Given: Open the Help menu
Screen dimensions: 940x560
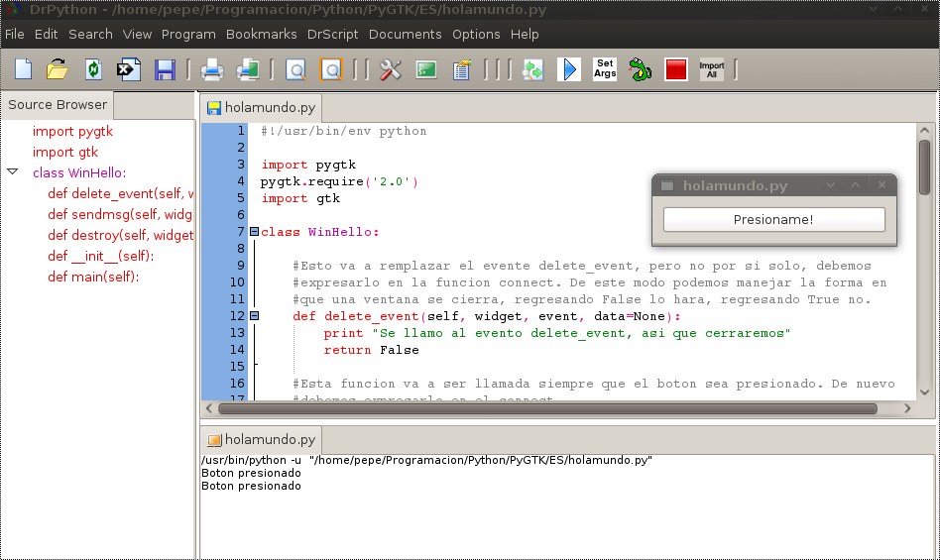Looking at the screenshot, I should click(x=525, y=34).
